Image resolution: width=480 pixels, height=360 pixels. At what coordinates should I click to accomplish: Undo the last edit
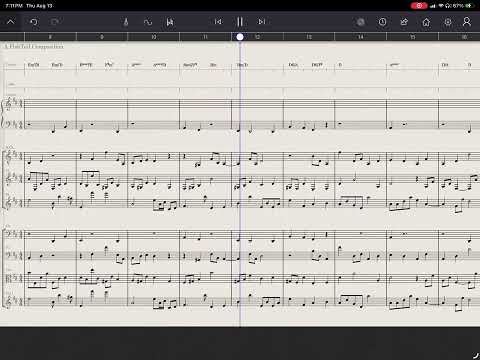[x=34, y=22]
